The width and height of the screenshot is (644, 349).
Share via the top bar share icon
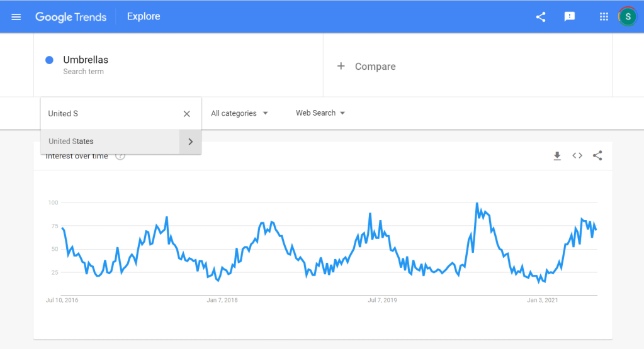(541, 17)
